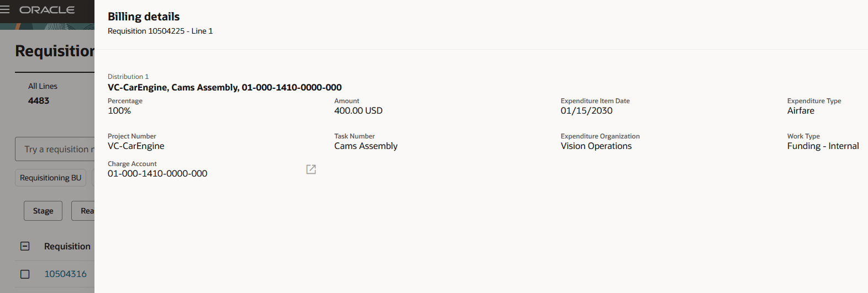Open the charge account external link icon
Viewport: 868px width, 293px height.
311,169
